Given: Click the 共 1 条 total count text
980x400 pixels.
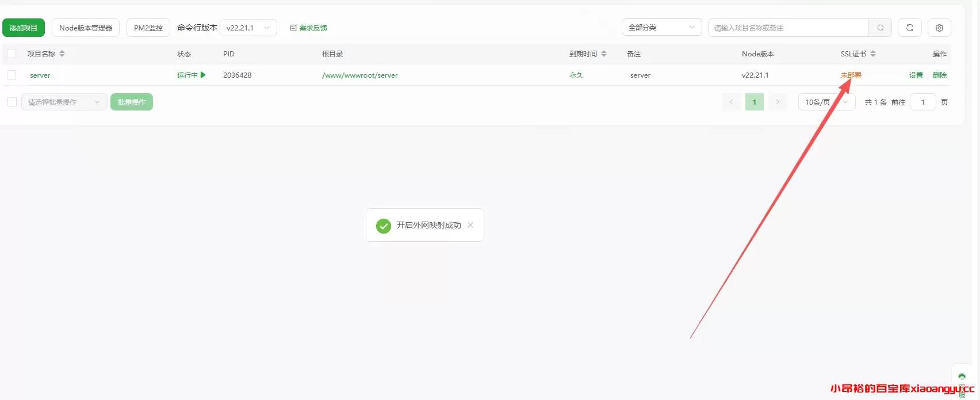Looking at the screenshot, I should coord(876,102).
